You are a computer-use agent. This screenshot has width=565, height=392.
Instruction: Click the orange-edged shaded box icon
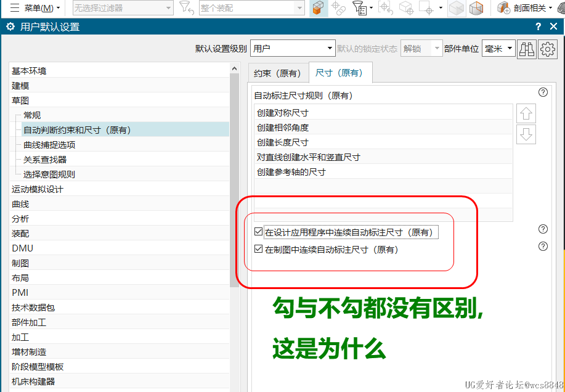tap(476, 8)
